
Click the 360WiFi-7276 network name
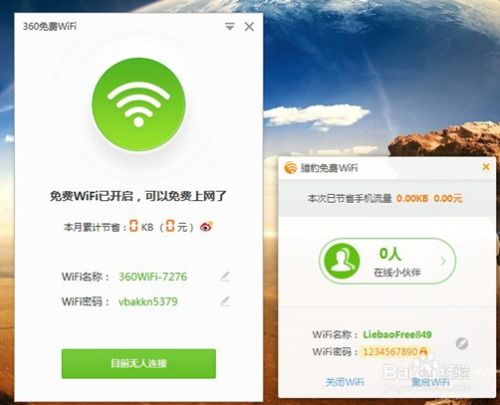(x=153, y=277)
